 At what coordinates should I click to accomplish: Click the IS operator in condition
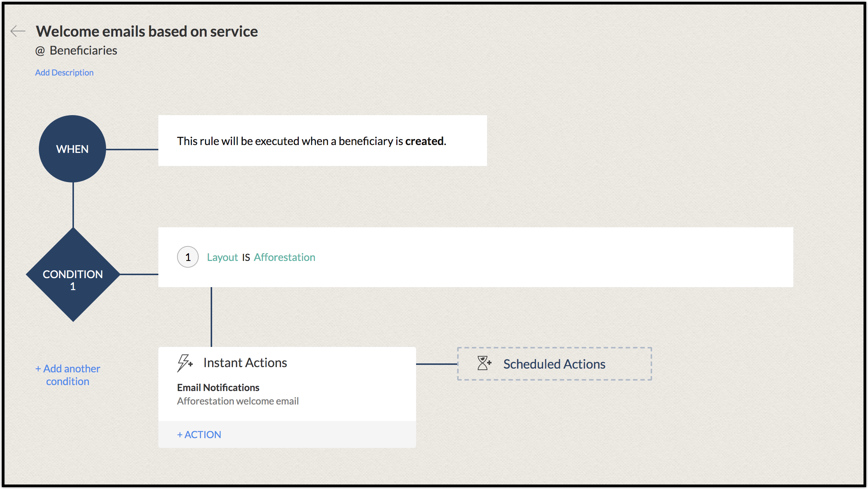246,258
